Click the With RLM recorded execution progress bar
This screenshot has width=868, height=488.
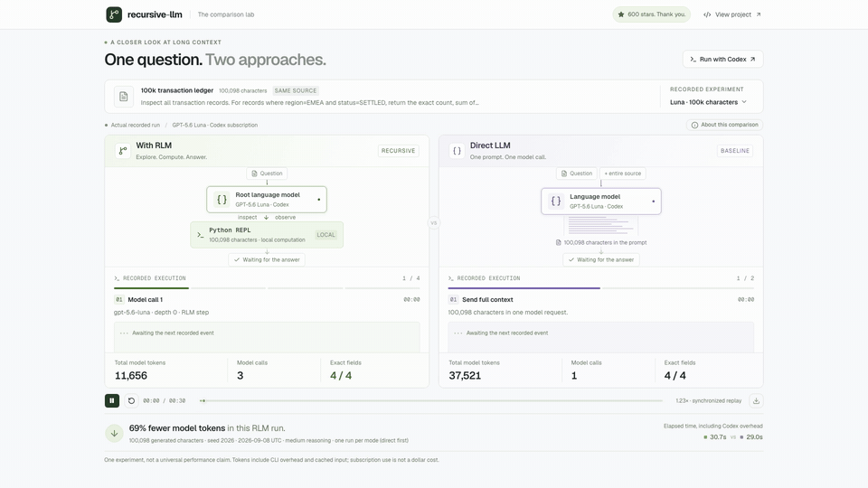tap(267, 288)
